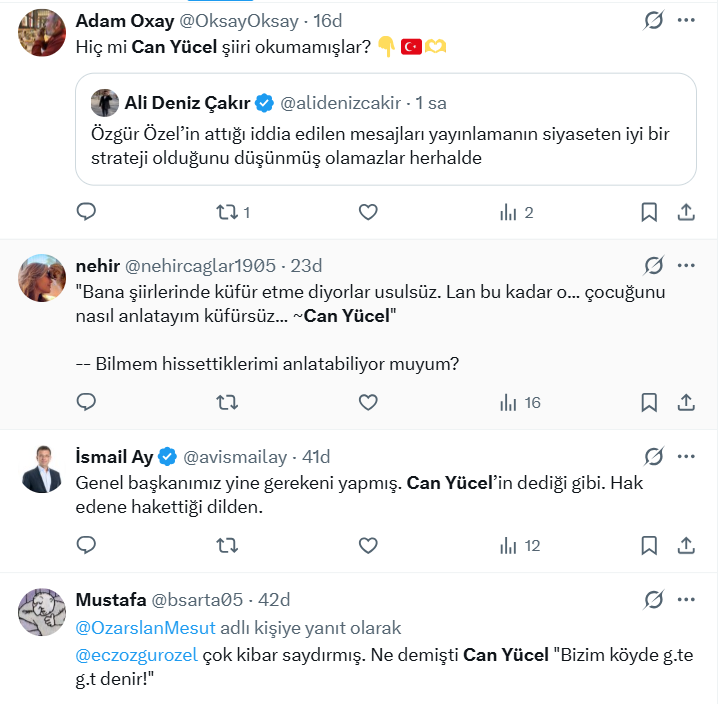The width and height of the screenshot is (726, 704).
Task: Open Grok icon on Adam Oxay's tweet
Action: point(654,20)
